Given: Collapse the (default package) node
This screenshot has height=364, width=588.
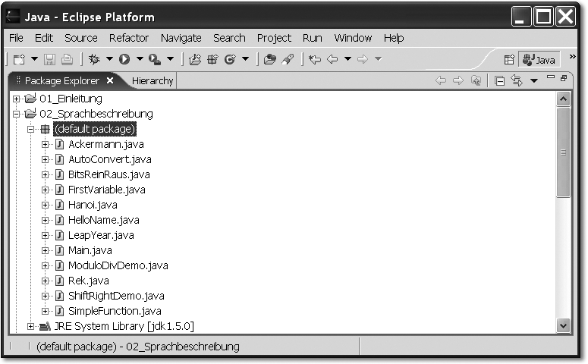Looking at the screenshot, I should [x=31, y=130].
